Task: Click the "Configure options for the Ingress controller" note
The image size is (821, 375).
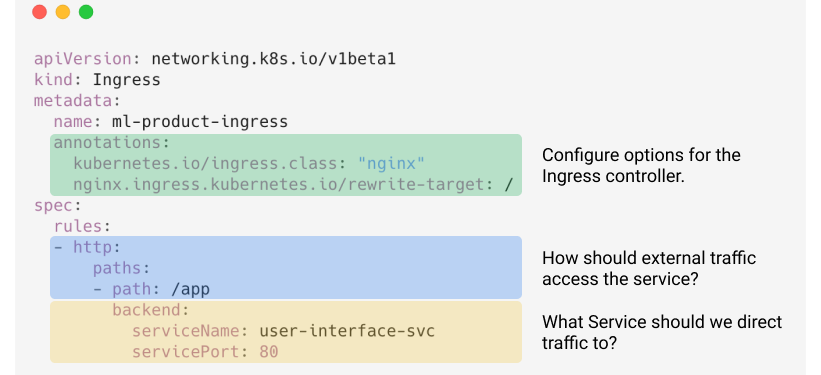Action: (x=641, y=166)
